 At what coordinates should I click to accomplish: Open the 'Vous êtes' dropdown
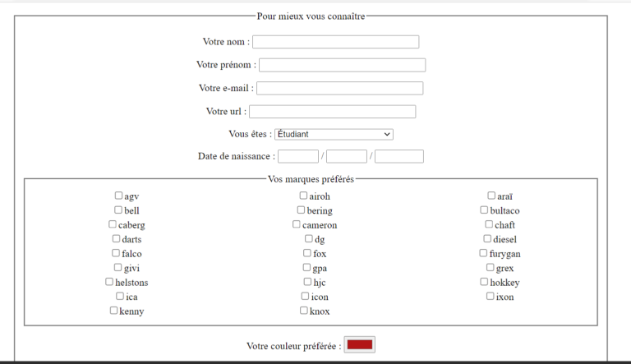click(334, 134)
